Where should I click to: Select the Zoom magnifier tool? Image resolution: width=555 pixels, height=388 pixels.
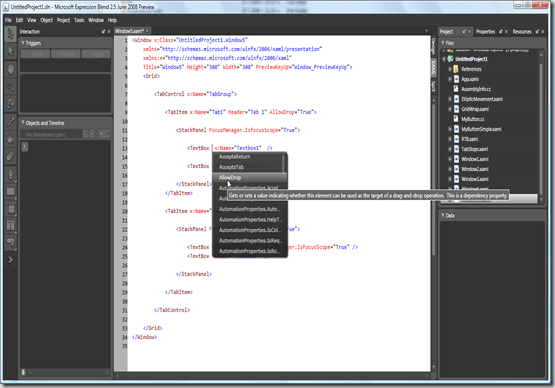point(10,86)
